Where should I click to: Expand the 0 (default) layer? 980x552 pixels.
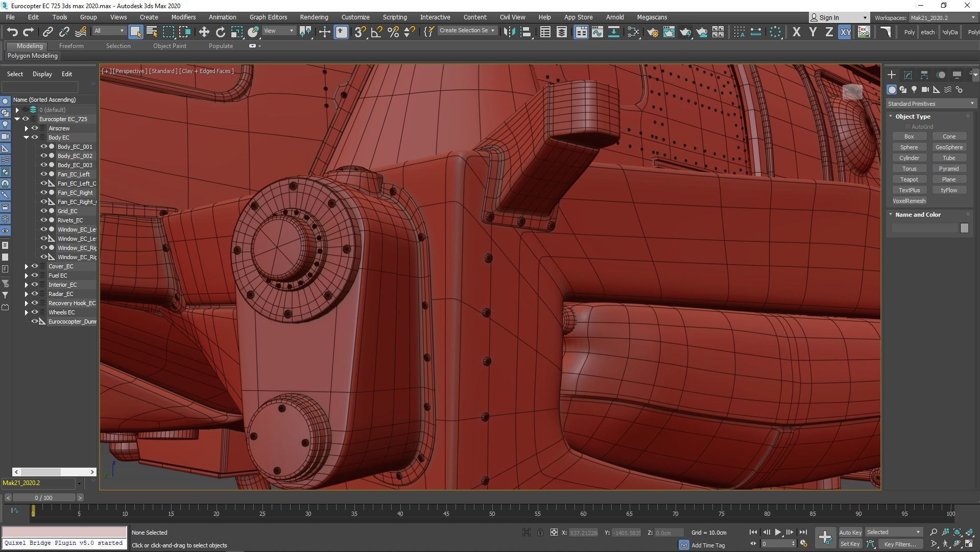(x=17, y=110)
